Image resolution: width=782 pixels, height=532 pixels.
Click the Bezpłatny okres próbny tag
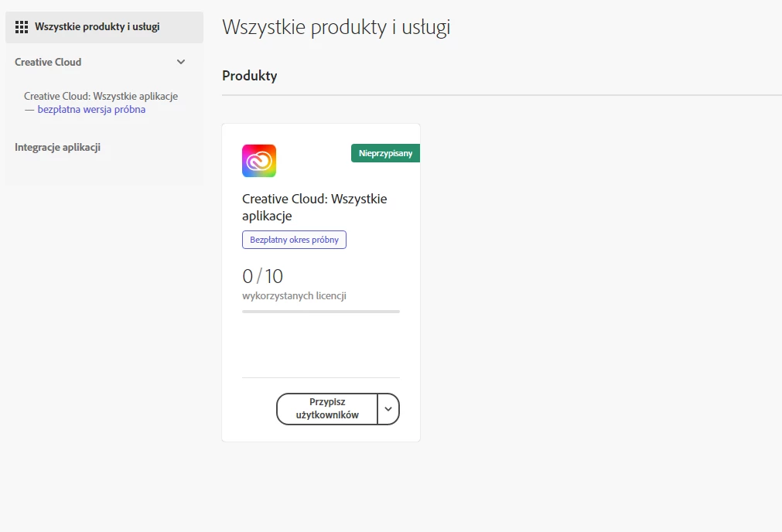tap(294, 240)
